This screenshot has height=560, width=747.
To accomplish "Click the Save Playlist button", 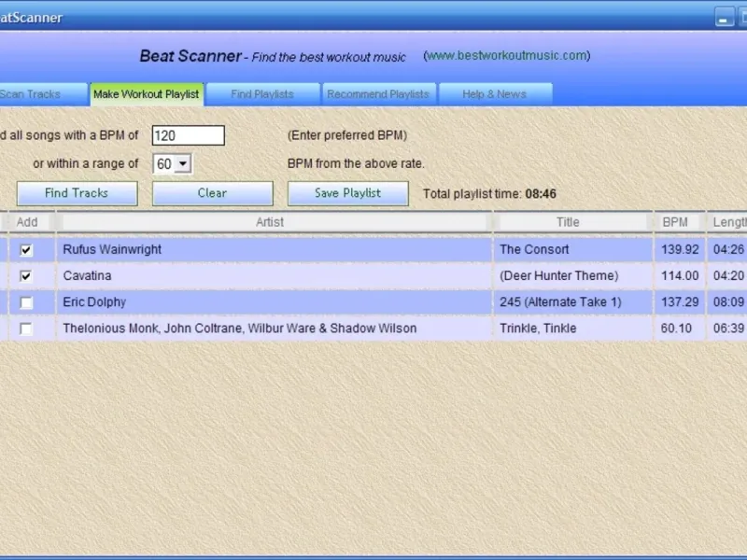I will [x=347, y=193].
